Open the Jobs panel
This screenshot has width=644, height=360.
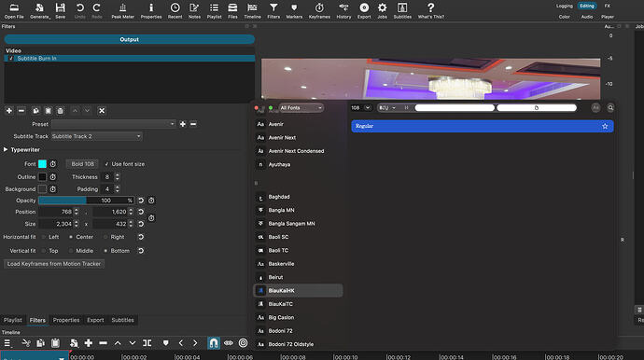(382, 11)
